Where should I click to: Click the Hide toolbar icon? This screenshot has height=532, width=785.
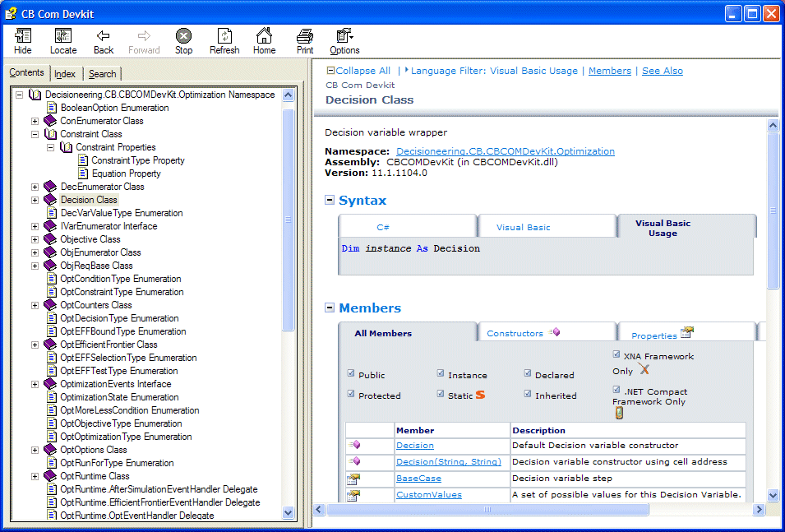coord(22,37)
